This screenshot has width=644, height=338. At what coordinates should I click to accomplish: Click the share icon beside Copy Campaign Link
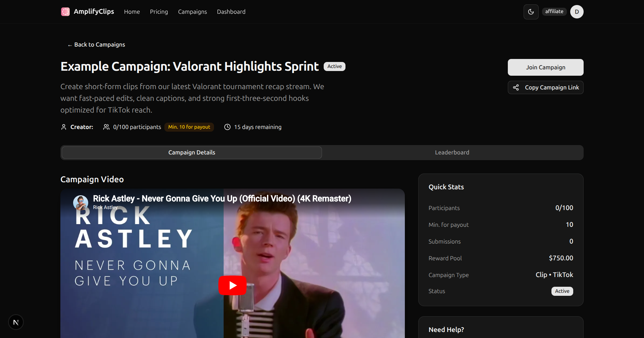click(x=516, y=87)
